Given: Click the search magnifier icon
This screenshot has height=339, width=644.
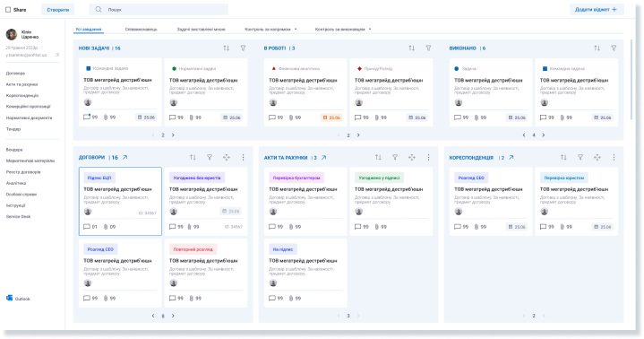Looking at the screenshot, I should (99, 9).
